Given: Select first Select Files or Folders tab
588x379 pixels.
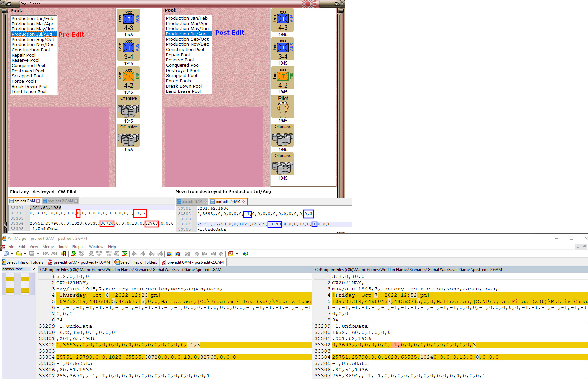Looking at the screenshot, I should tap(23, 262).
